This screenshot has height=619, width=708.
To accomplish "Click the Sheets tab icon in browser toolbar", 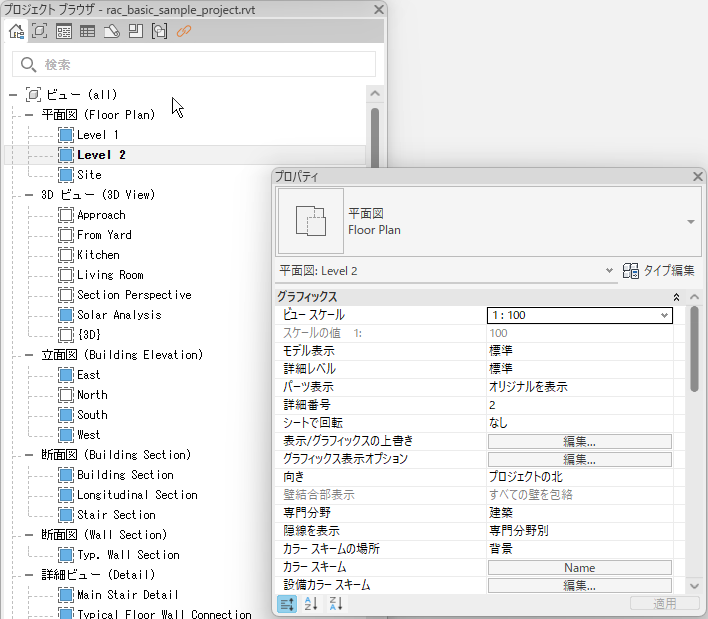I will pyautogui.click(x=112, y=31).
